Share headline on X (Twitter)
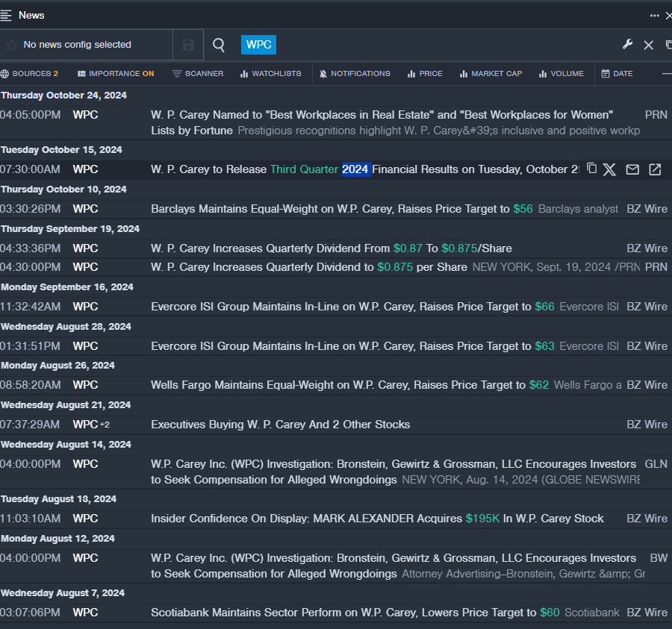 click(x=609, y=169)
